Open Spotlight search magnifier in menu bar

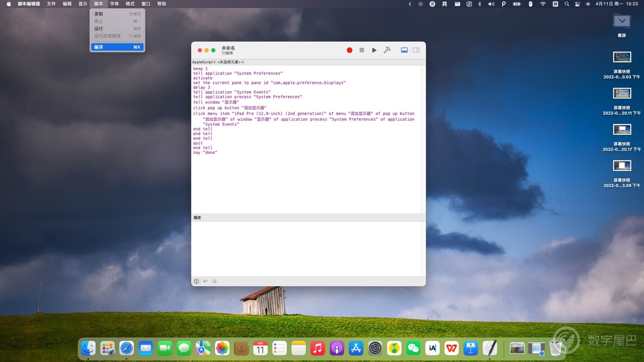pyautogui.click(x=567, y=4)
